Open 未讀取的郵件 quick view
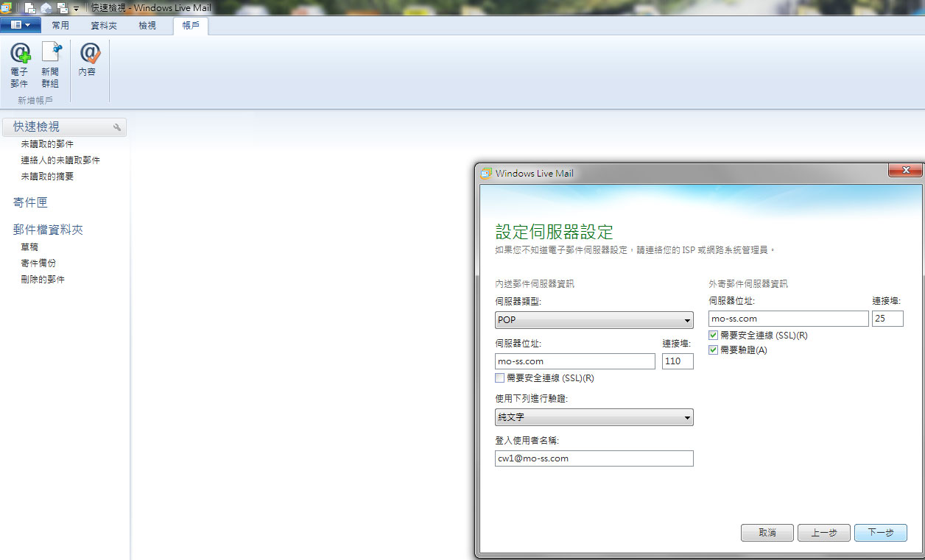This screenshot has width=925, height=560. tap(47, 144)
